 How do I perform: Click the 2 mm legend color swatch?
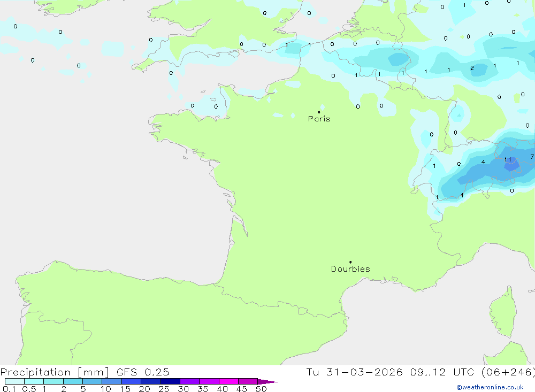tap(73, 381)
